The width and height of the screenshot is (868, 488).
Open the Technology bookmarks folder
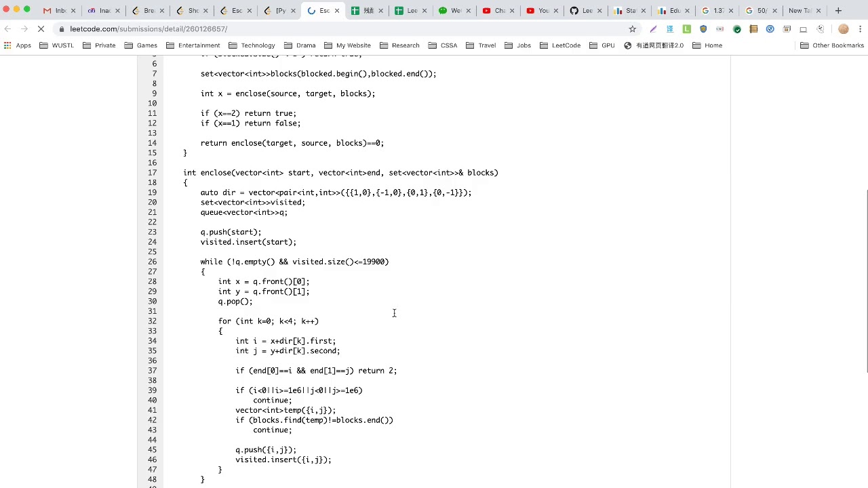[x=252, y=45]
